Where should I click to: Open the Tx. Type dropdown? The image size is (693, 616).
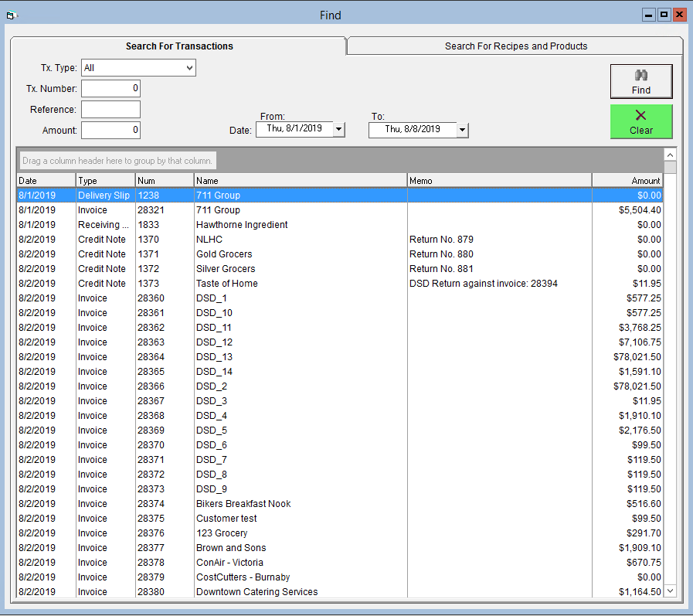point(189,68)
